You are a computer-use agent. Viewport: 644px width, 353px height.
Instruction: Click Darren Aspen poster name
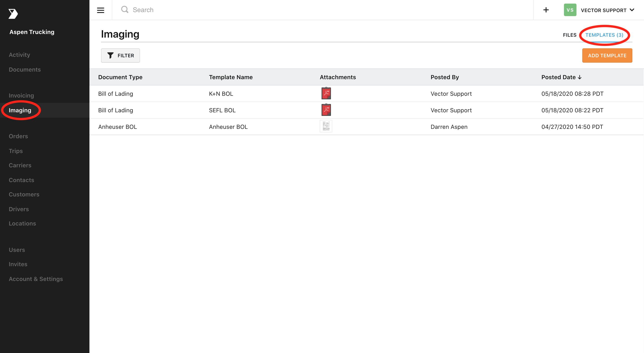click(x=449, y=127)
